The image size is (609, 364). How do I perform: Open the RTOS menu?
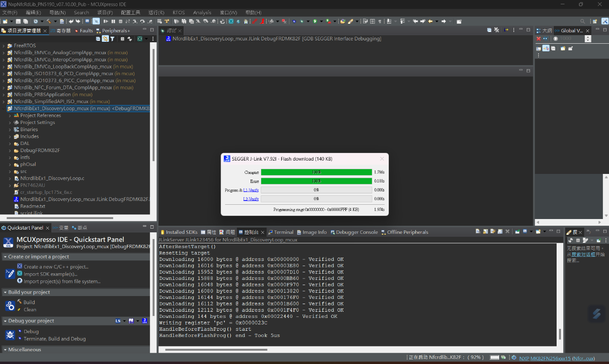coord(178,12)
